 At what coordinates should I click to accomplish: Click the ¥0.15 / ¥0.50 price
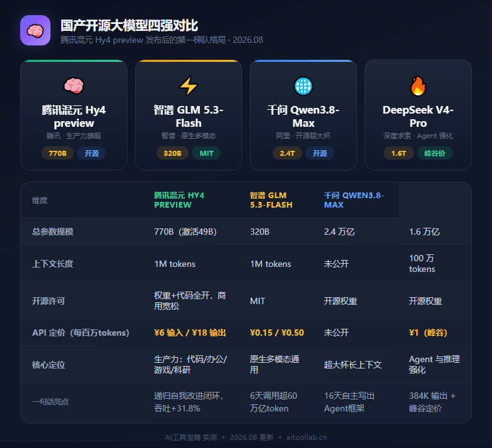click(x=277, y=333)
